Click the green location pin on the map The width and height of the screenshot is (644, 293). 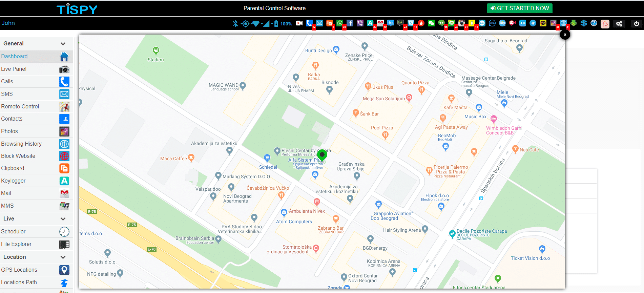[x=322, y=155]
